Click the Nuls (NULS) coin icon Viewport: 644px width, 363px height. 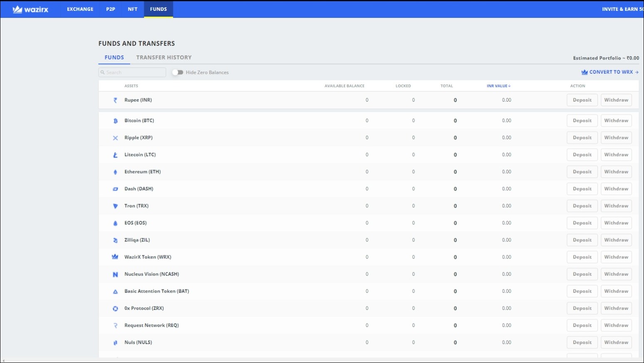[116, 343]
